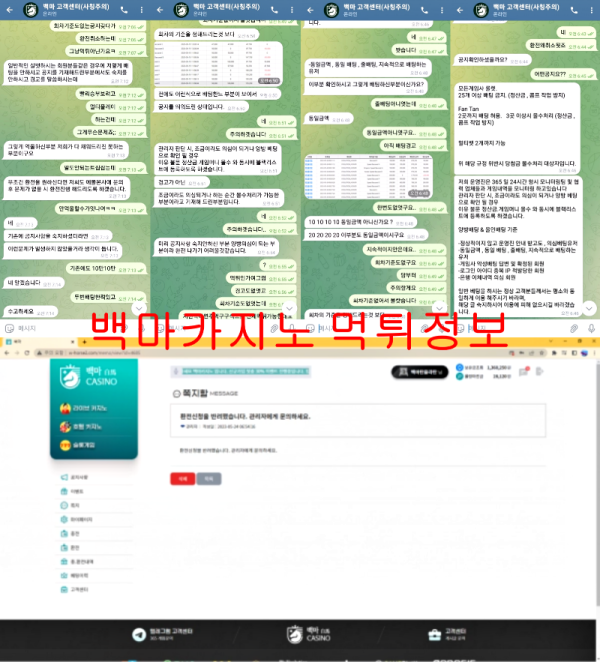Select the 백마 browser tab

(38, 341)
